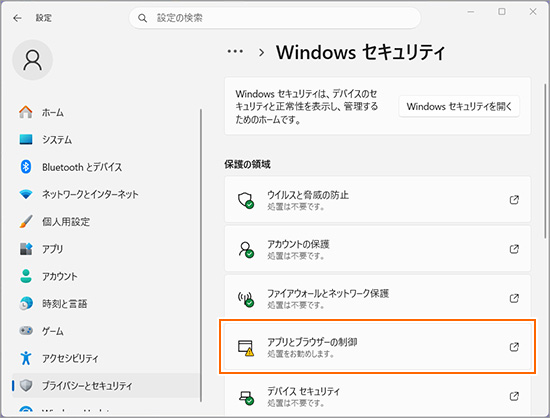
Task: Click the ゲーム controller icon
Action: click(26, 331)
